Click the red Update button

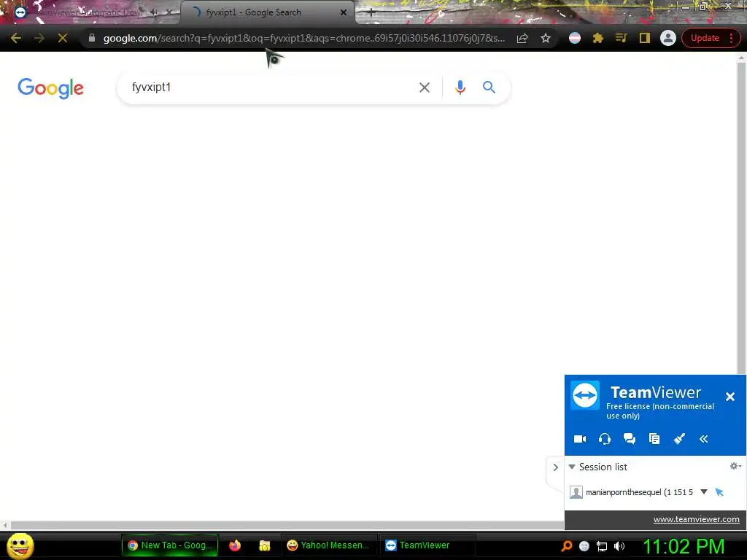(x=705, y=38)
